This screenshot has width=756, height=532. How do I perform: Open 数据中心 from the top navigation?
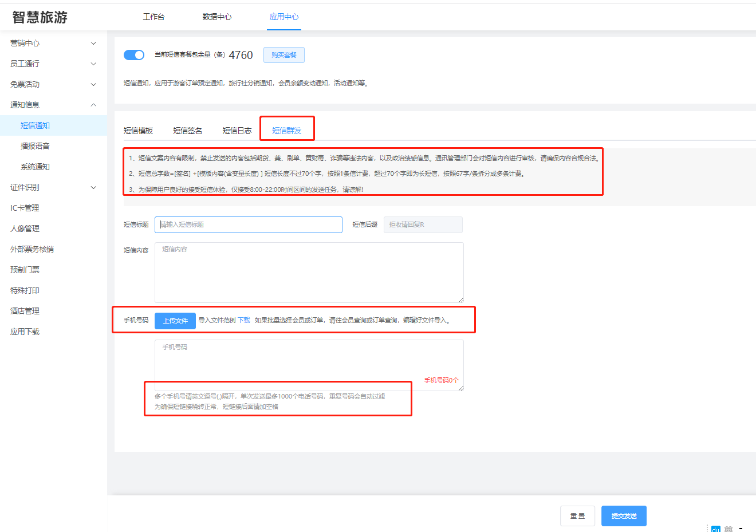pyautogui.click(x=217, y=17)
